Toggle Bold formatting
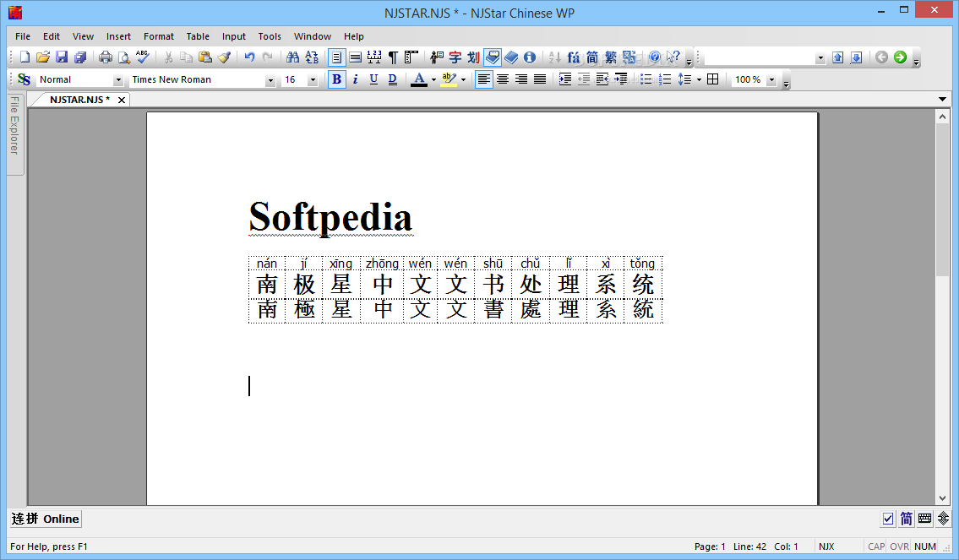959x560 pixels. tap(336, 79)
